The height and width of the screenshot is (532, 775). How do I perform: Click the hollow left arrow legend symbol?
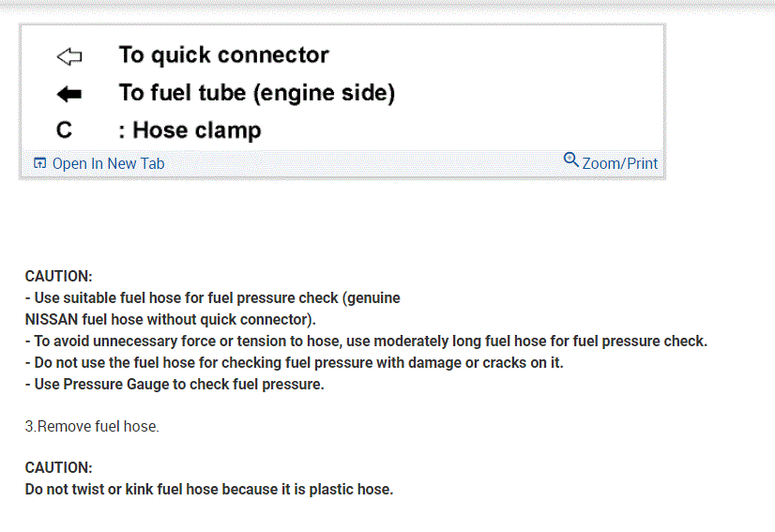click(68, 57)
